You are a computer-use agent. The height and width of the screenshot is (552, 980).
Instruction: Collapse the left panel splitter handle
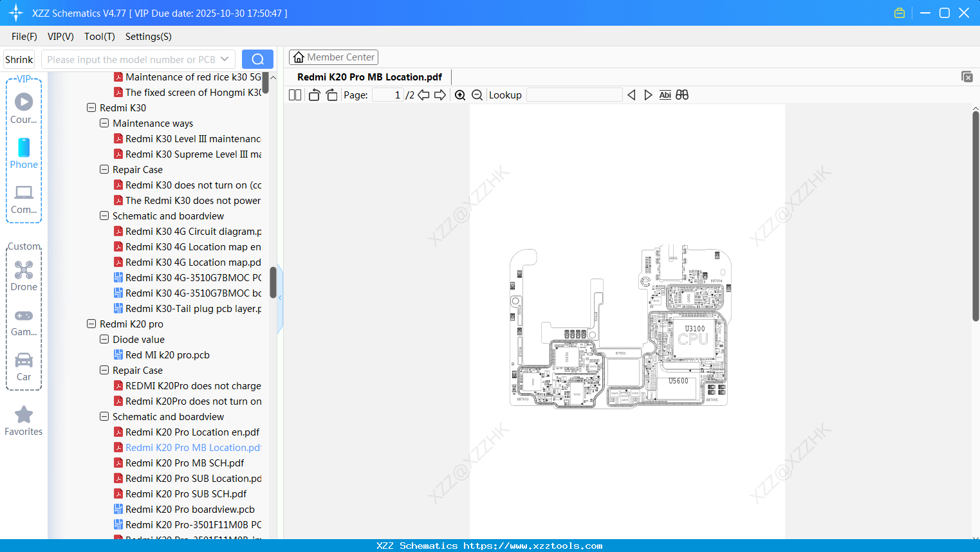coord(280,299)
